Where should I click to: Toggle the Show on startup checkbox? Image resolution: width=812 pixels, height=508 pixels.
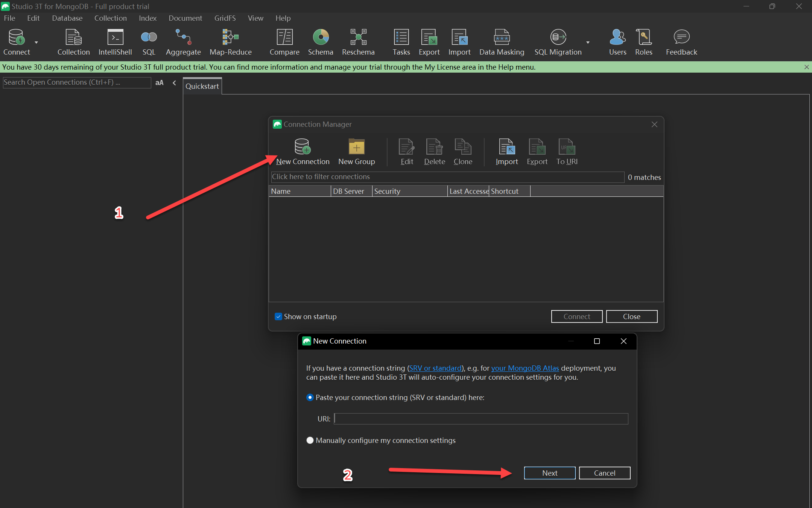point(278,316)
